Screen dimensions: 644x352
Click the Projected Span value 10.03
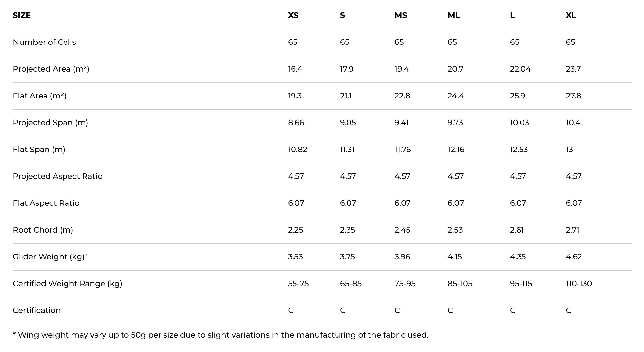tap(519, 123)
